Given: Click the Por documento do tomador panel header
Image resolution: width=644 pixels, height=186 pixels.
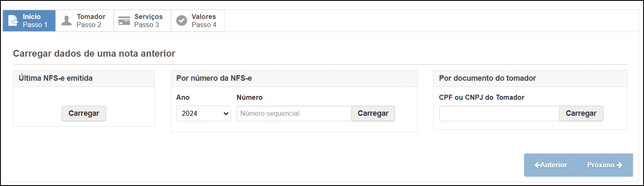Looking at the screenshot, I should 530,78.
